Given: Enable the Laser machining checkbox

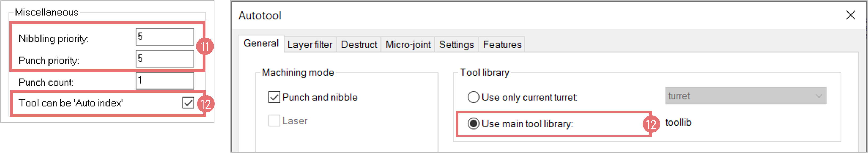Looking at the screenshot, I should [274, 121].
